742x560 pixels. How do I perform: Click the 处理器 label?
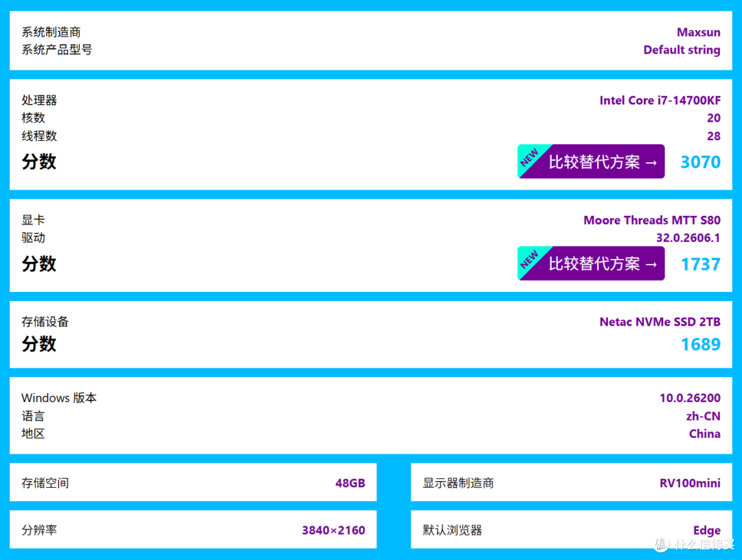tap(39, 100)
